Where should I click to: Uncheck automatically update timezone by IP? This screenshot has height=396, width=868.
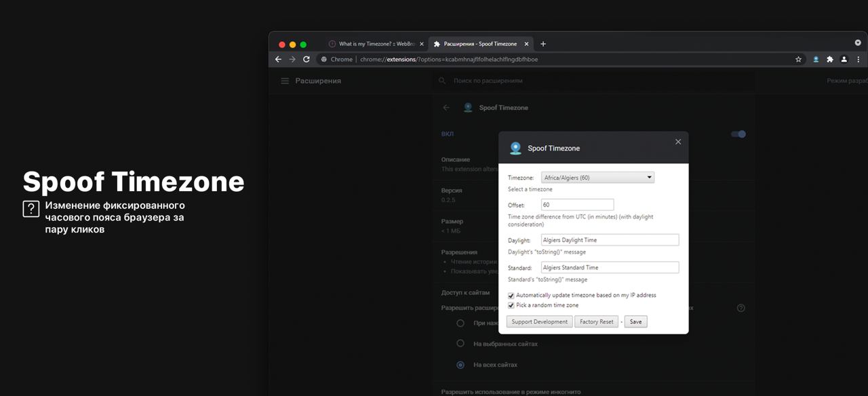[x=511, y=296]
